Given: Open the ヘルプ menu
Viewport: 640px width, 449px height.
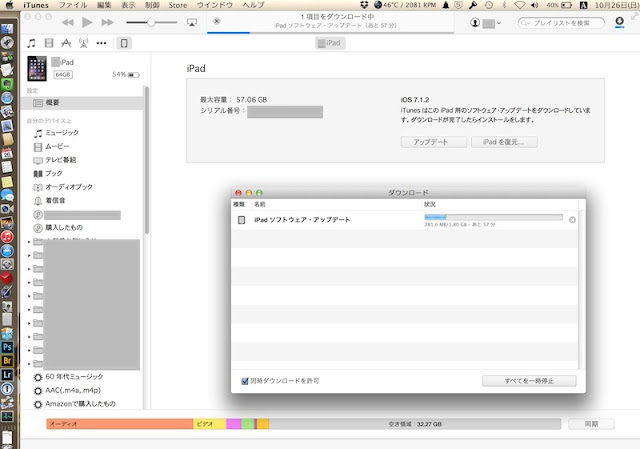Looking at the screenshot, I should (253, 5).
